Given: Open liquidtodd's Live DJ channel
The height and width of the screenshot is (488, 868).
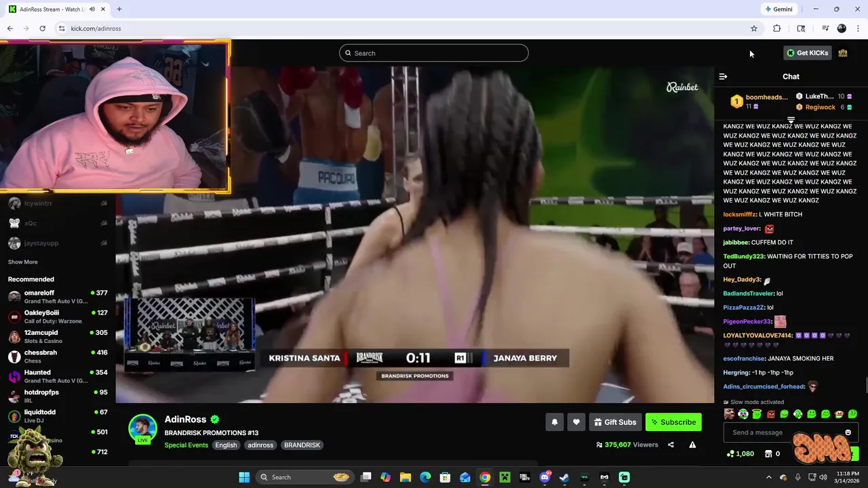Looking at the screenshot, I should [58, 415].
